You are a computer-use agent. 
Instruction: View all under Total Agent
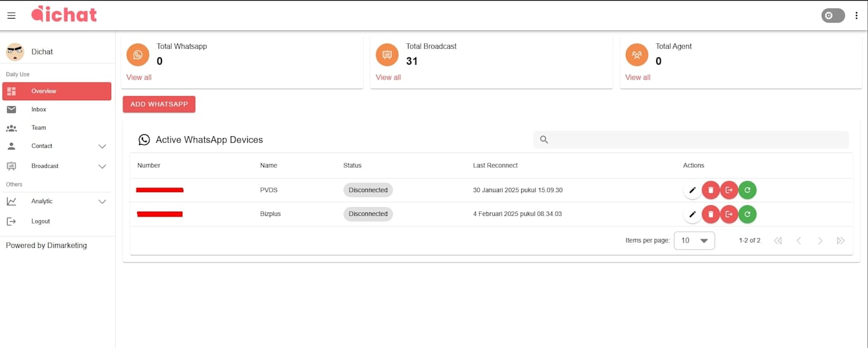coord(638,77)
